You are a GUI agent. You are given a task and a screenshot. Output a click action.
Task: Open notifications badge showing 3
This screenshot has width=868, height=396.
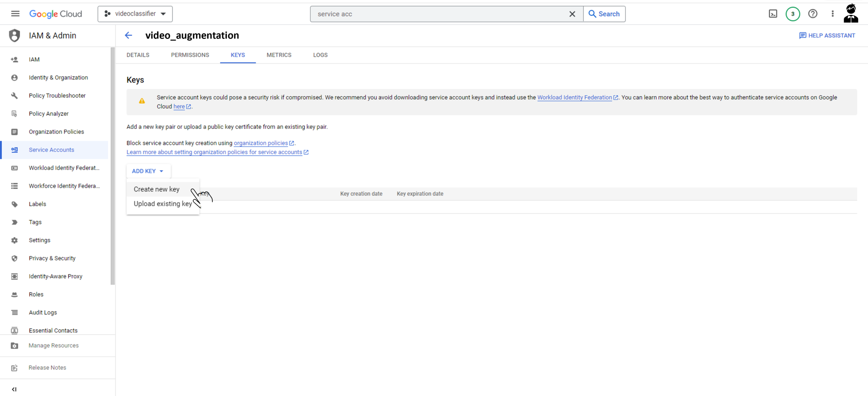pyautogui.click(x=792, y=14)
